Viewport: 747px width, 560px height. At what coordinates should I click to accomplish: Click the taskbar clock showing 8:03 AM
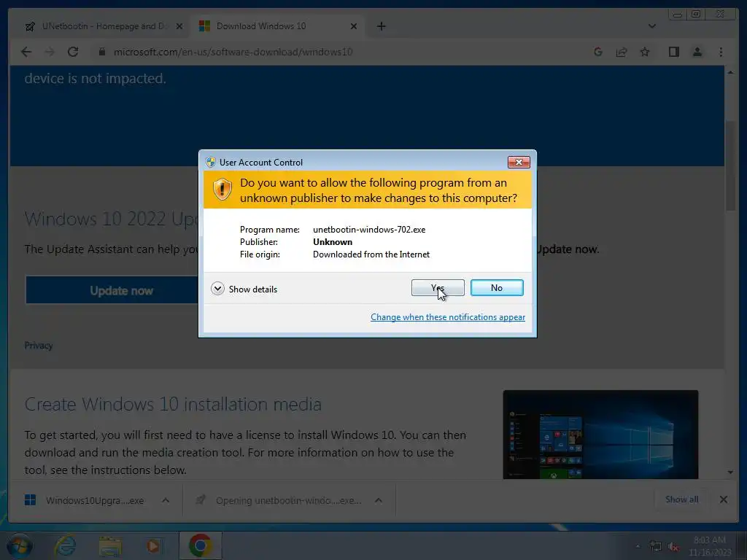click(710, 545)
